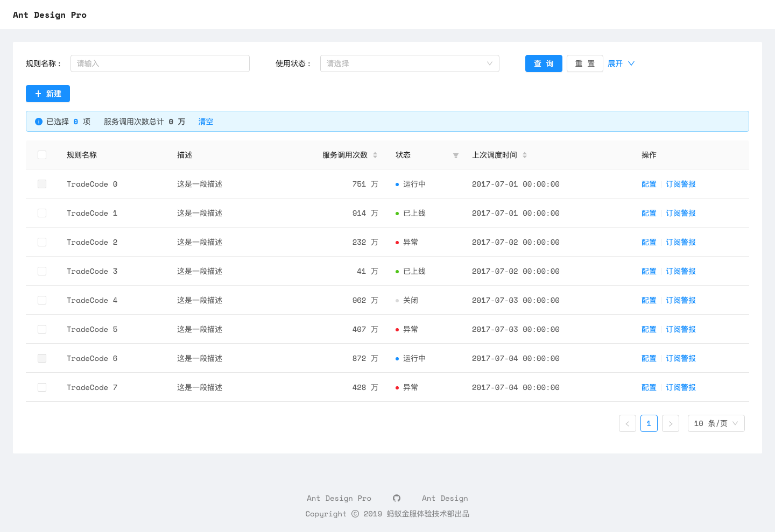The width and height of the screenshot is (775, 532).
Task: Click the 查询 search button
Action: pyautogui.click(x=544, y=63)
